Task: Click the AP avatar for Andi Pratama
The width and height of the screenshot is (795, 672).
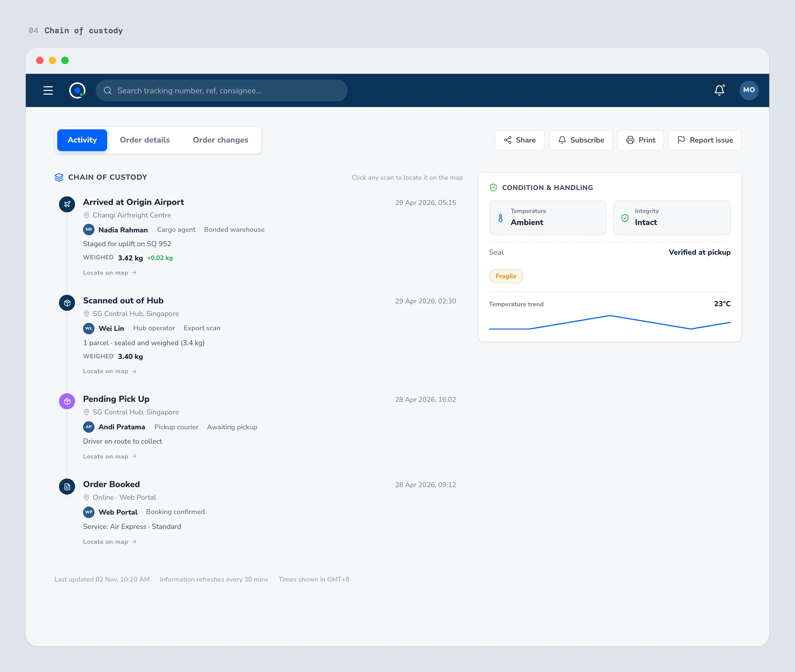Action: (x=89, y=427)
